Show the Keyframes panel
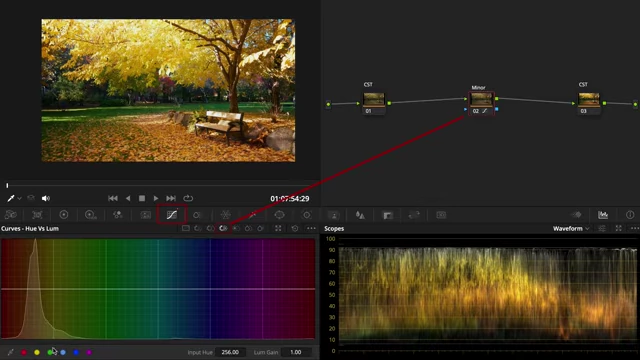 [x=577, y=215]
